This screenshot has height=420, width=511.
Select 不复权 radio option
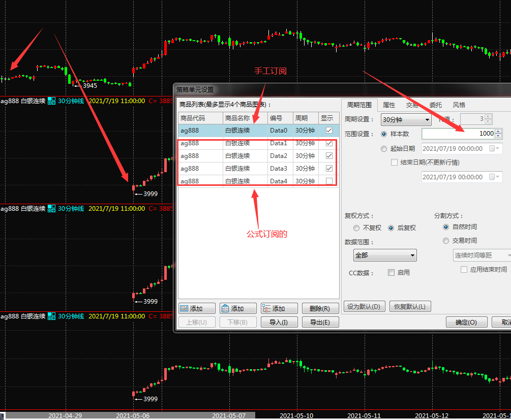(356, 228)
